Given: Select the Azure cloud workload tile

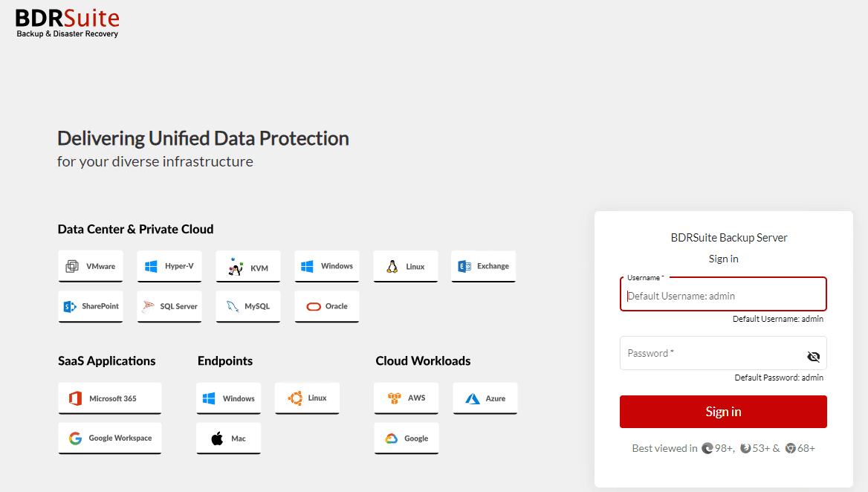Looking at the screenshot, I should pyautogui.click(x=485, y=398).
